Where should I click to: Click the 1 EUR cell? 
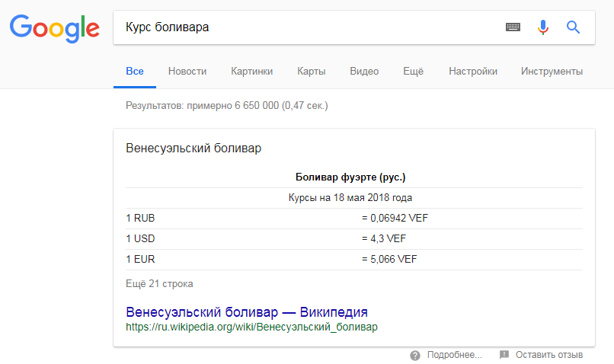(140, 259)
